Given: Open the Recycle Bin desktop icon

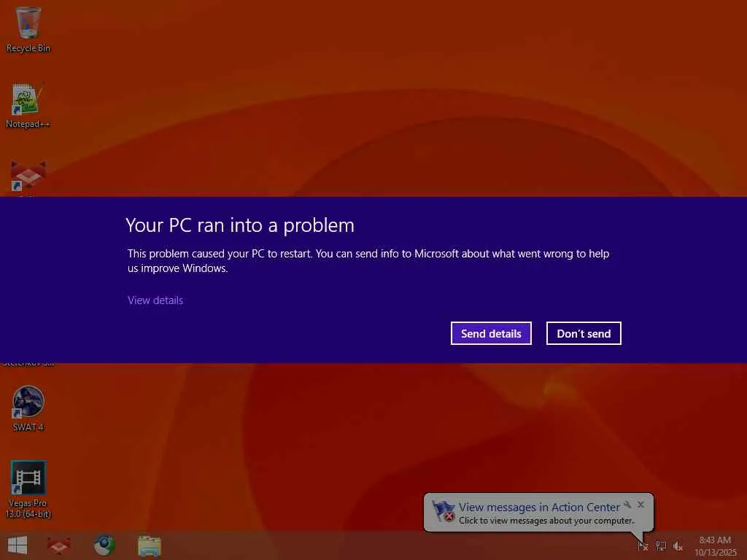Looking at the screenshot, I should point(28,29).
